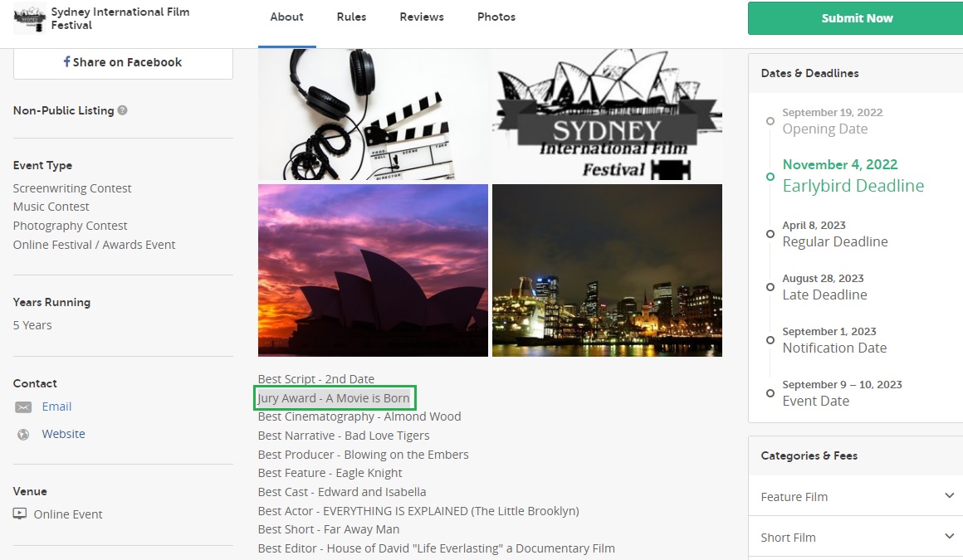Viewport: 963px width, 560px height.
Task: Open the Reviews tab
Action: pyautogui.click(x=421, y=17)
